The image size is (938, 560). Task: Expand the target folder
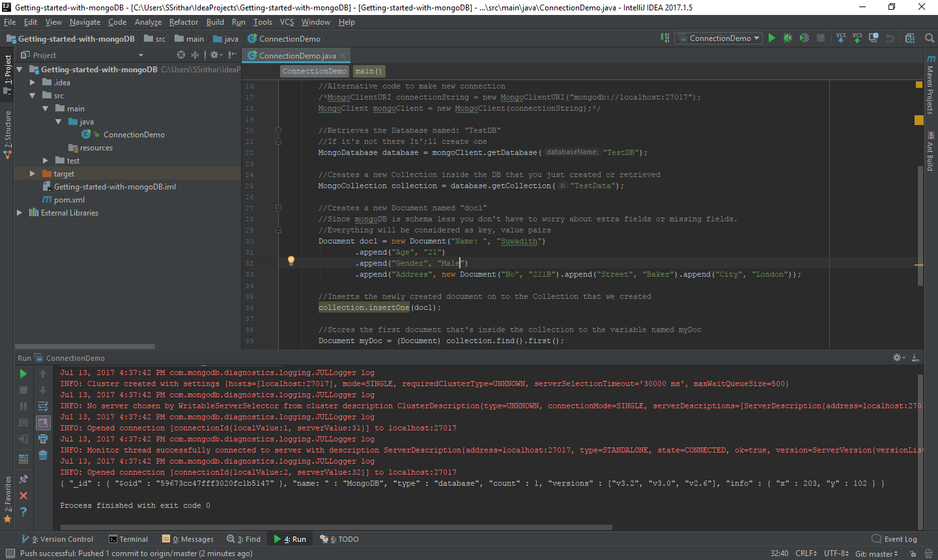(x=33, y=174)
